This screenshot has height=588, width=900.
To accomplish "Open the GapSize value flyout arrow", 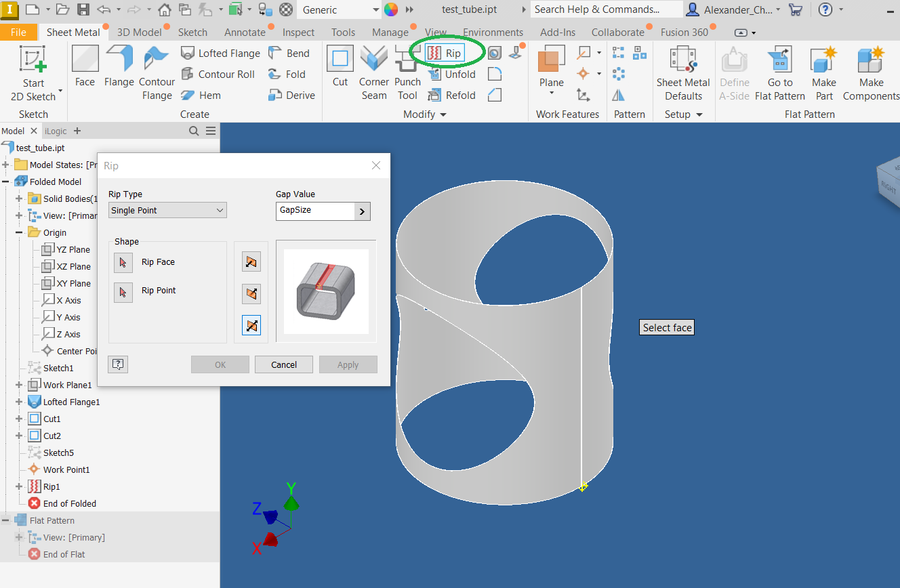I will tap(362, 211).
